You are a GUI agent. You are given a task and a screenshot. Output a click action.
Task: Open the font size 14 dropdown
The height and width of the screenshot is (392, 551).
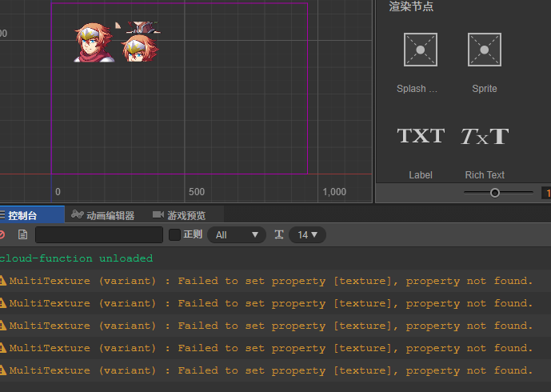(307, 235)
